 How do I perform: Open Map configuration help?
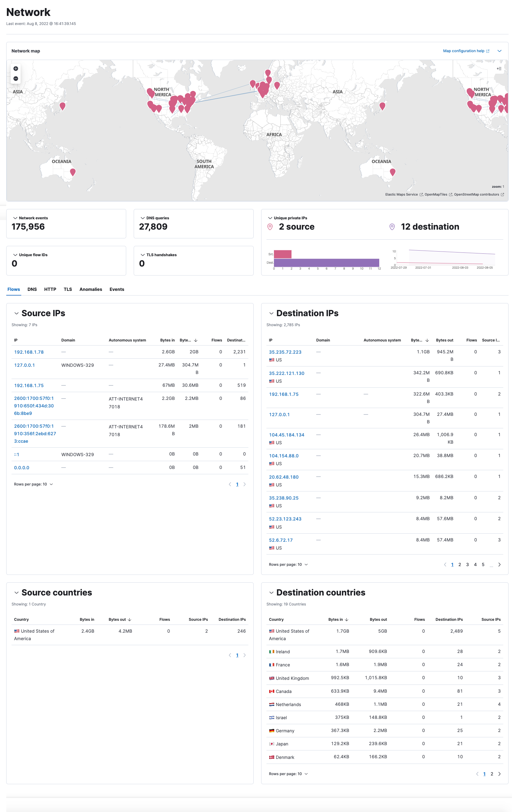[465, 51]
